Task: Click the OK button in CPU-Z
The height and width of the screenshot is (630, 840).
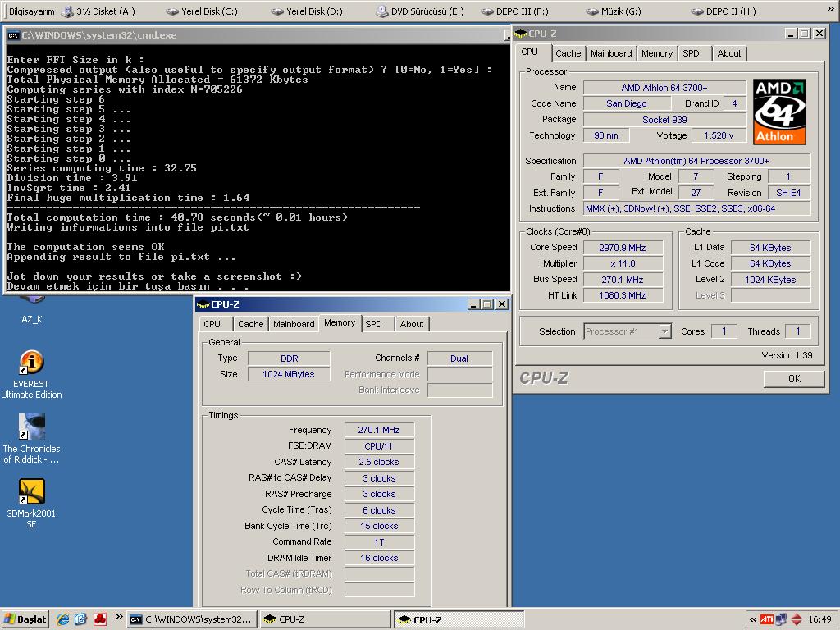Action: 794,379
